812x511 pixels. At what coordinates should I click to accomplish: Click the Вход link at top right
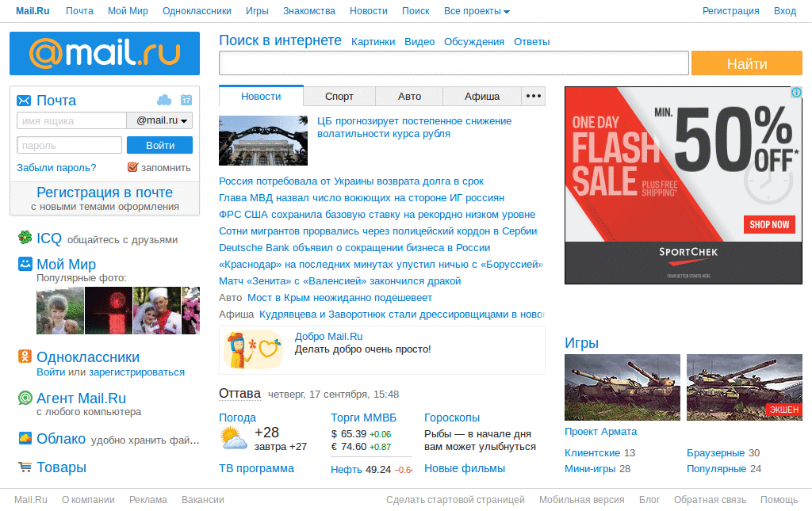[785, 11]
